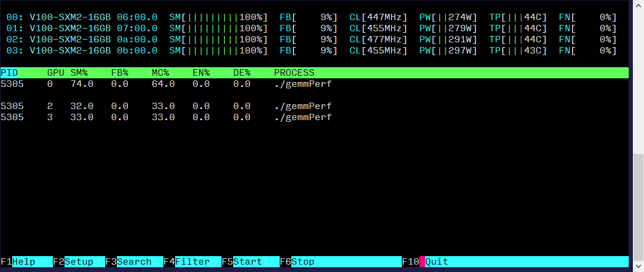644x272 pixels.
Task: Click the 64.0 MC% value for GPU 0
Action: [x=163, y=84]
